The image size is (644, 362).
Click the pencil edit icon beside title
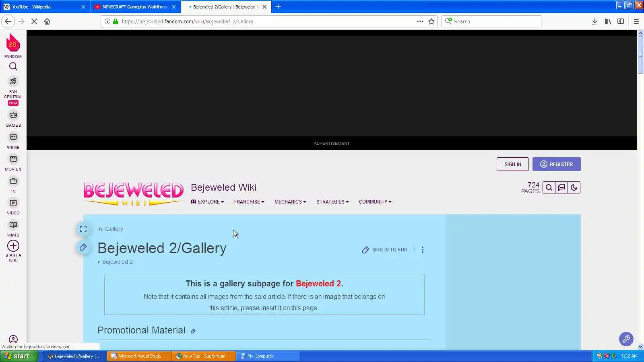click(83, 247)
